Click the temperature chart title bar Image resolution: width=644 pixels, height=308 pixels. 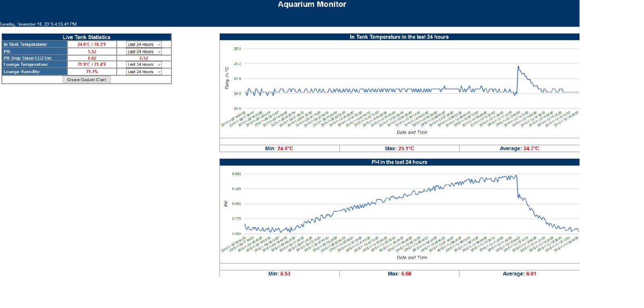point(399,37)
